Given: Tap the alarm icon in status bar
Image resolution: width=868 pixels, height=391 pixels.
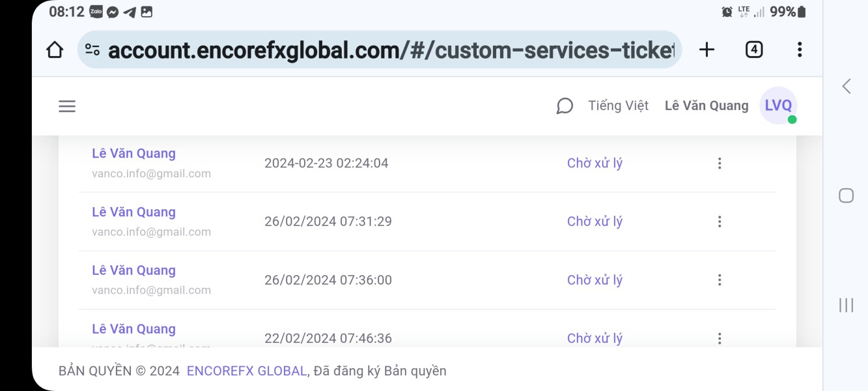Looking at the screenshot, I should click(727, 12).
